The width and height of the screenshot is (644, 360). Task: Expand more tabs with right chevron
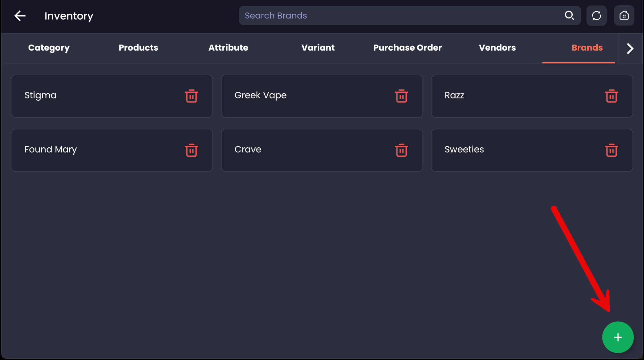tap(630, 48)
